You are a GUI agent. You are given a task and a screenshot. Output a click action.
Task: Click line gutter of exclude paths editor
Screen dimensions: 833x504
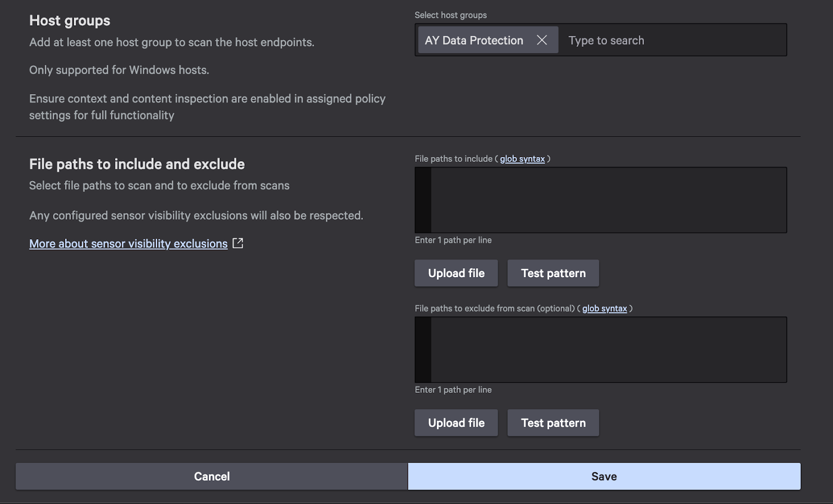coord(423,350)
